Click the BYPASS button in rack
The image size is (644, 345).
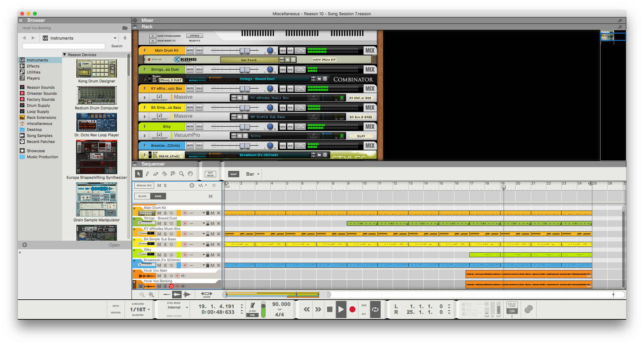pyautogui.click(x=195, y=36)
